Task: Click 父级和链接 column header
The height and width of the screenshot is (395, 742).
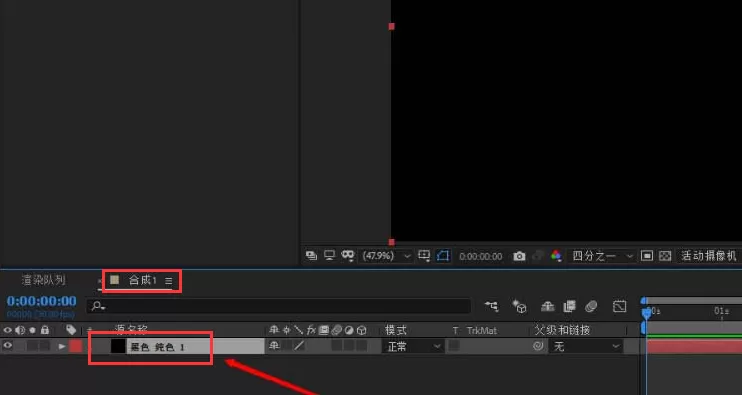Action: click(x=562, y=330)
